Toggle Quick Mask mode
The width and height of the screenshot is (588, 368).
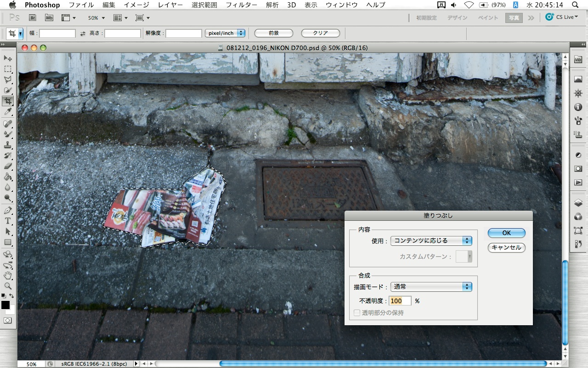click(8, 320)
